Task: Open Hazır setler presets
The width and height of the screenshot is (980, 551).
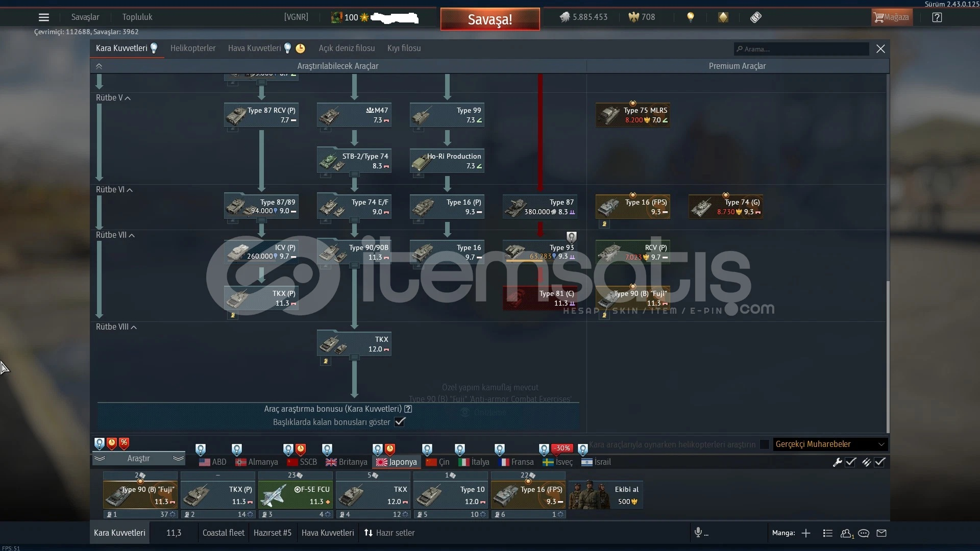Action: click(389, 533)
